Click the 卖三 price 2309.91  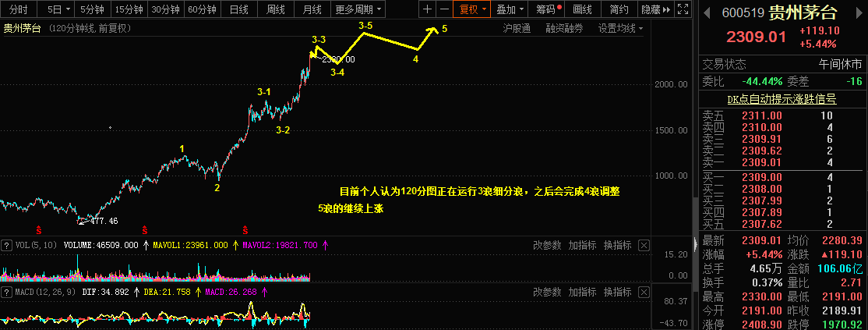pos(762,139)
